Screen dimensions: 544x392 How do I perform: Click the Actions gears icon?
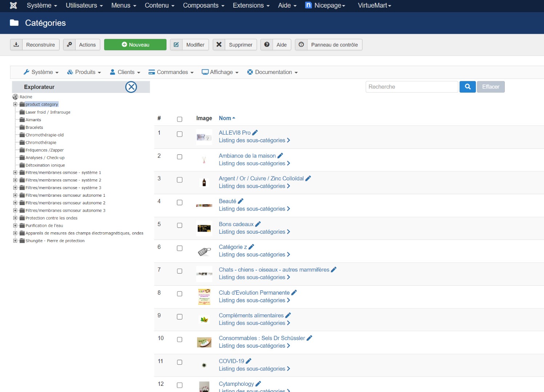pos(69,45)
